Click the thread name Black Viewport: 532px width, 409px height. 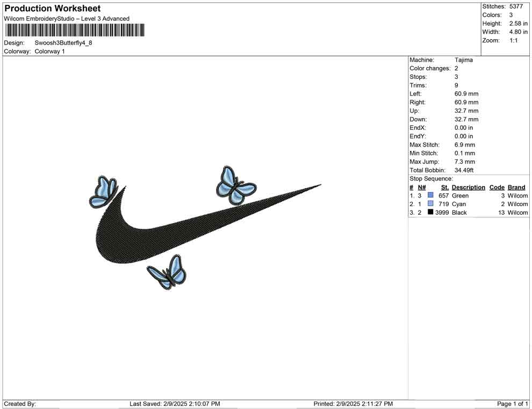click(459, 213)
